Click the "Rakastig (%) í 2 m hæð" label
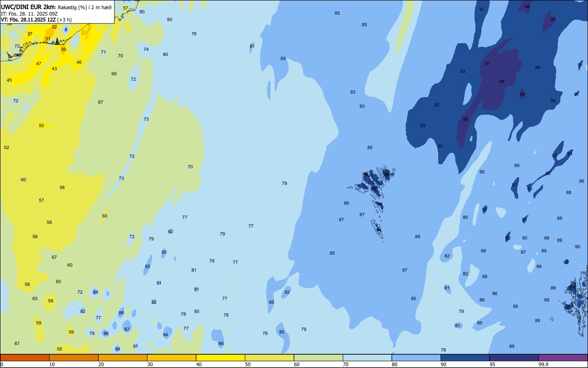 pos(85,7)
